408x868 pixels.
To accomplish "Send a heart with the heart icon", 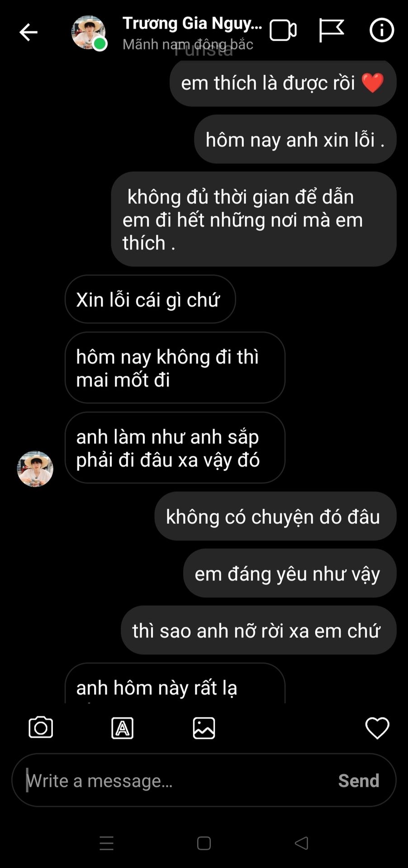I will click(377, 728).
